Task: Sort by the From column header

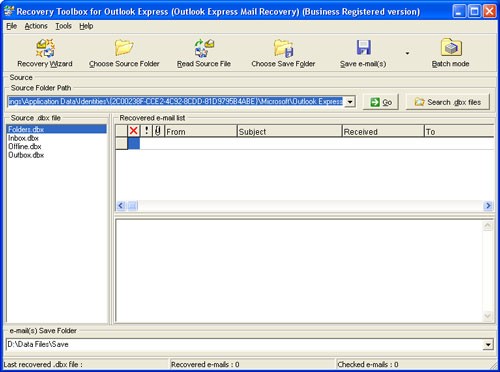Action: [x=201, y=131]
